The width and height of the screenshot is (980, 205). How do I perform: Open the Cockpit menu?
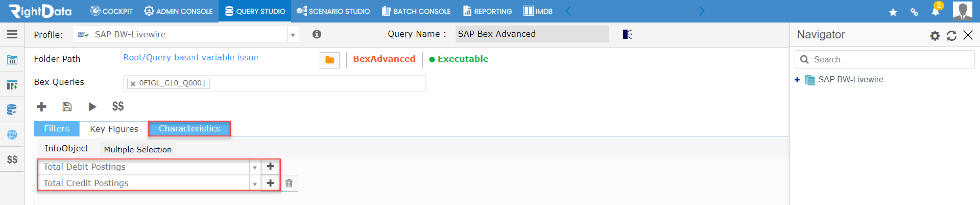point(111,11)
